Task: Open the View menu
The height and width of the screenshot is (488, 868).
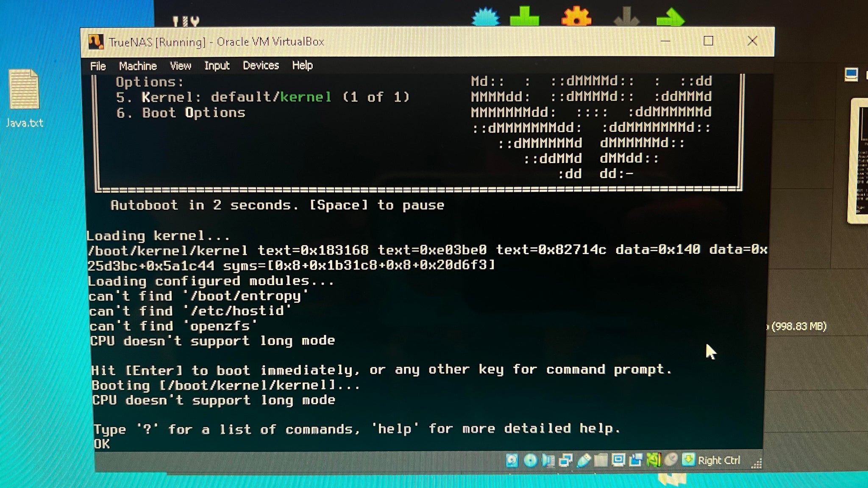Action: 181,66
